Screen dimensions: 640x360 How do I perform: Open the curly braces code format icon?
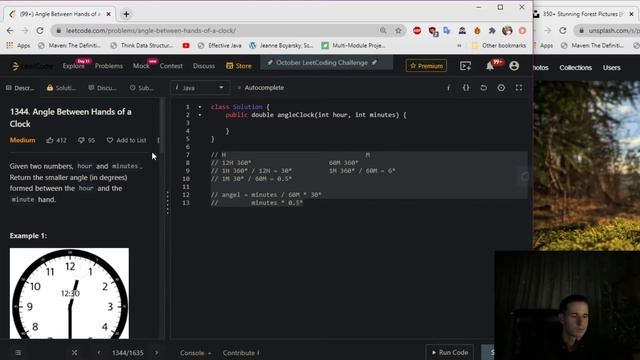pos(466,87)
